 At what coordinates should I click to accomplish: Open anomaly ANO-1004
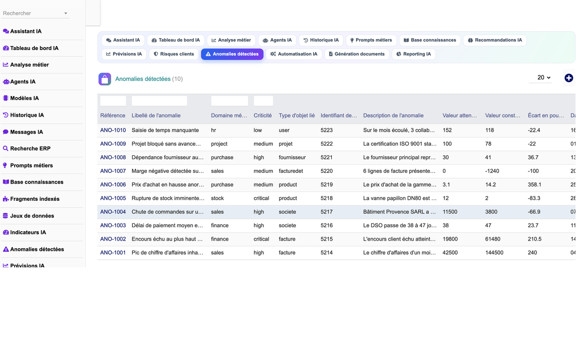113,212
